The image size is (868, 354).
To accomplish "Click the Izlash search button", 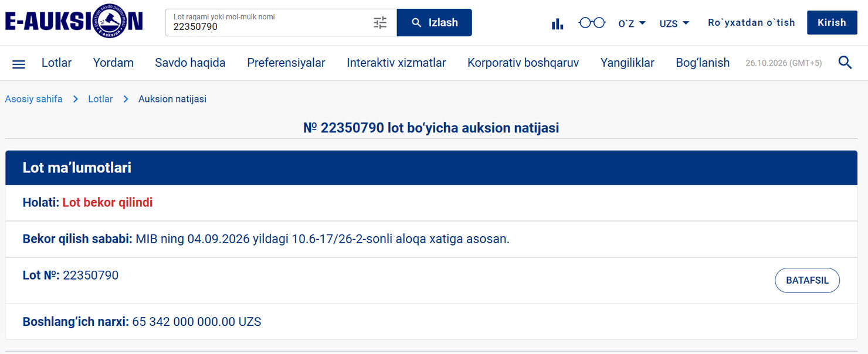I will coord(435,22).
